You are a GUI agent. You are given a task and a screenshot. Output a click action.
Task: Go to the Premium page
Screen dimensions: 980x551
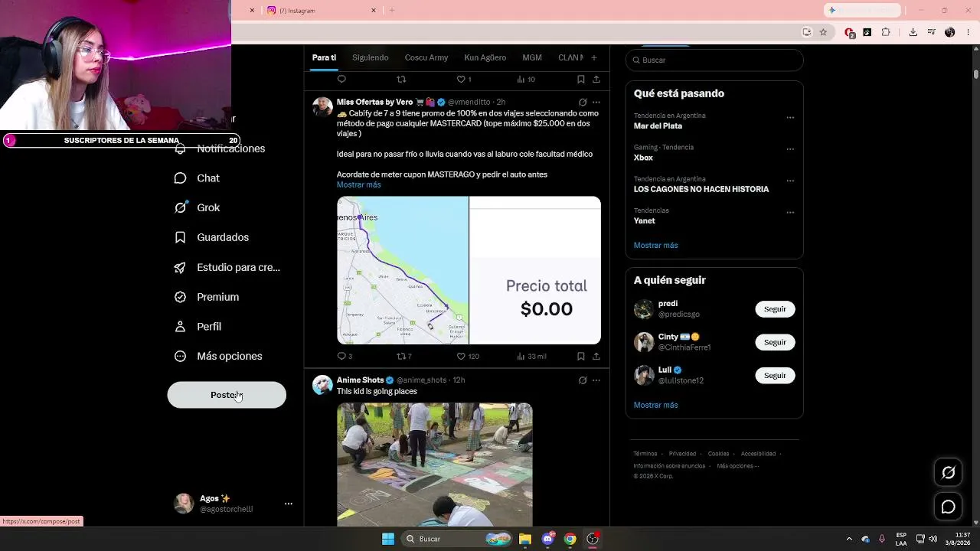click(x=207, y=297)
